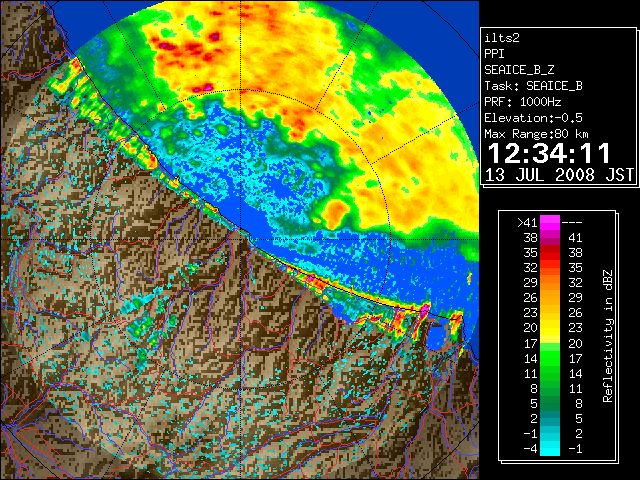This screenshot has height=480, width=640.
Task: Click the 'ilts2' radar site label
Action: tap(502, 38)
